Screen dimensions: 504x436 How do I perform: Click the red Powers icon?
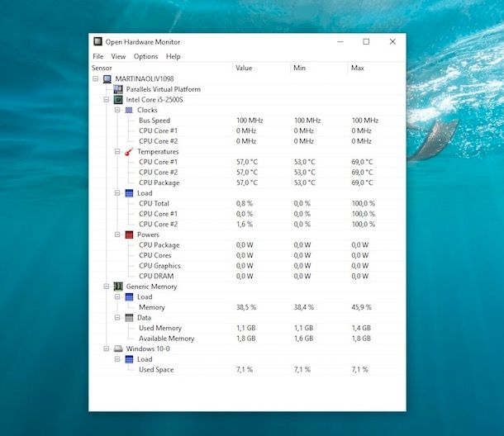(129, 235)
